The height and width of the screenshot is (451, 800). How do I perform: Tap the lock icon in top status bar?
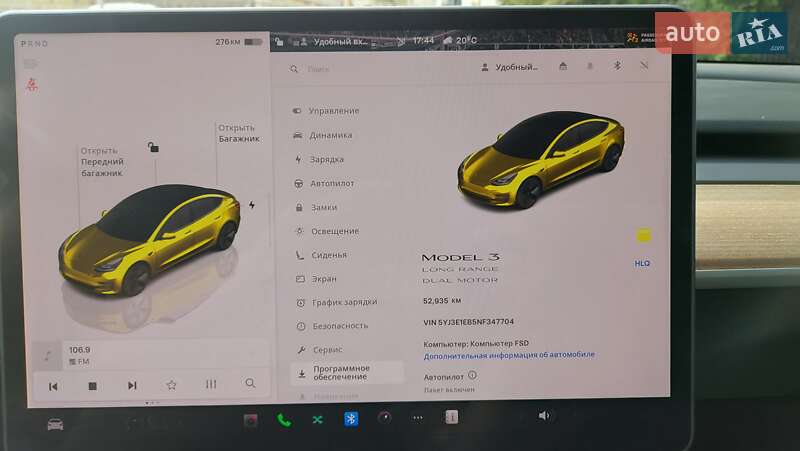click(x=279, y=42)
